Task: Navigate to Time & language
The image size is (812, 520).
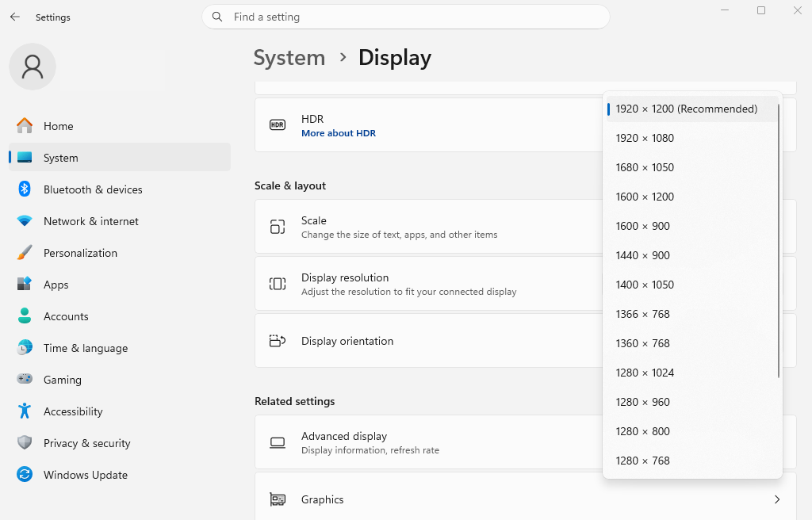Action: pos(120,347)
